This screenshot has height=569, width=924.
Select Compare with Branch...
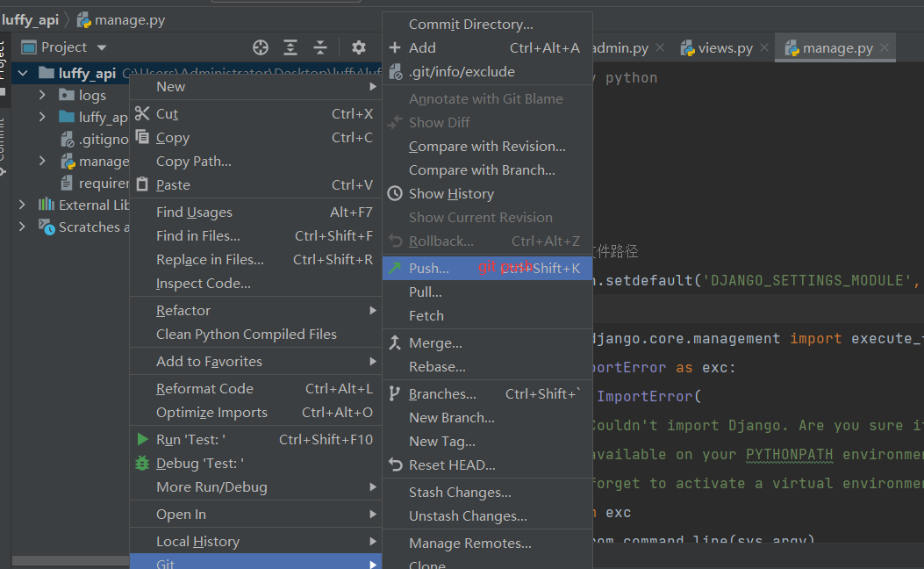tap(487, 169)
